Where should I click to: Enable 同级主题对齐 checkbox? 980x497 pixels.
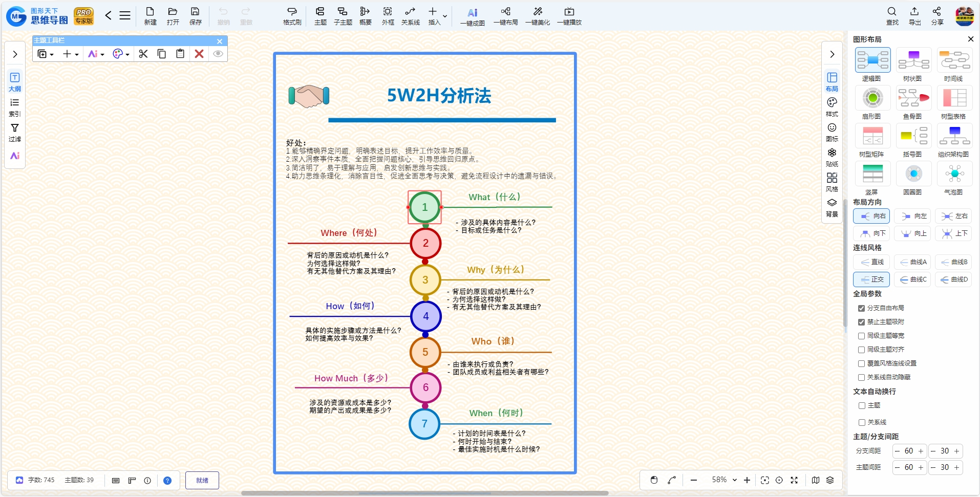pos(861,350)
